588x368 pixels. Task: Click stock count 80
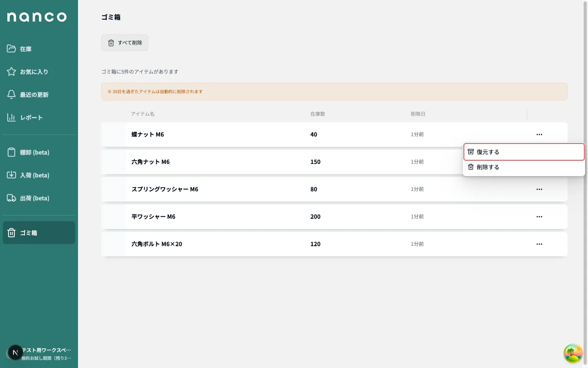[314, 189]
